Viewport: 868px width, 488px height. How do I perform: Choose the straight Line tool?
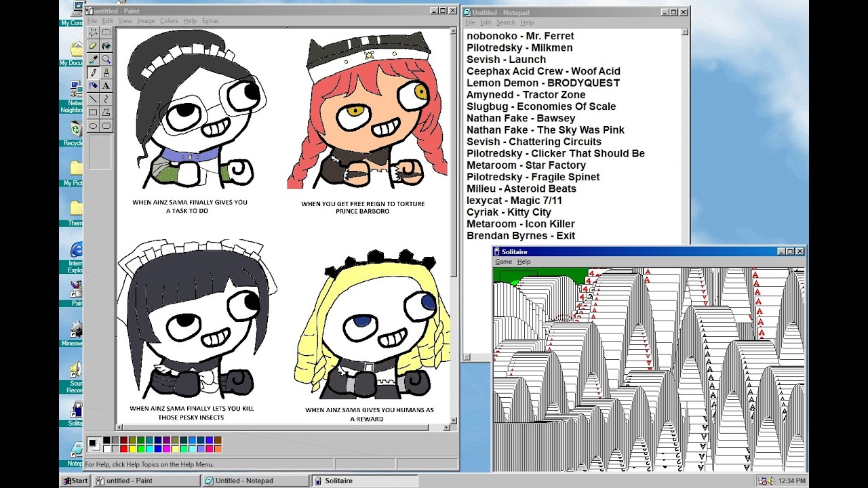(93, 99)
